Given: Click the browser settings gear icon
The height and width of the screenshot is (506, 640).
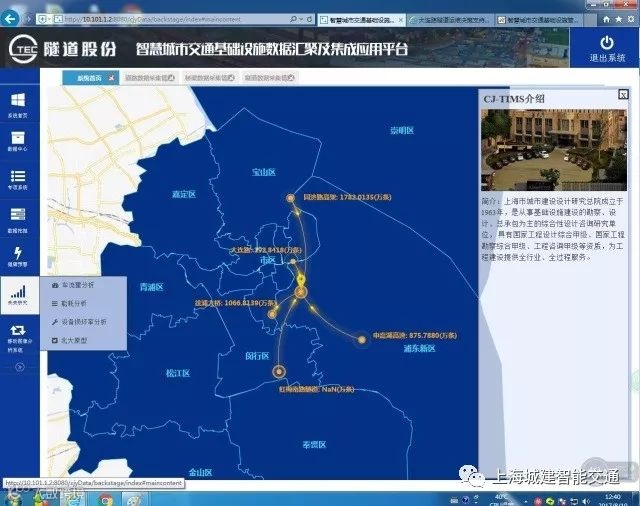Looking at the screenshot, I should point(631,19).
